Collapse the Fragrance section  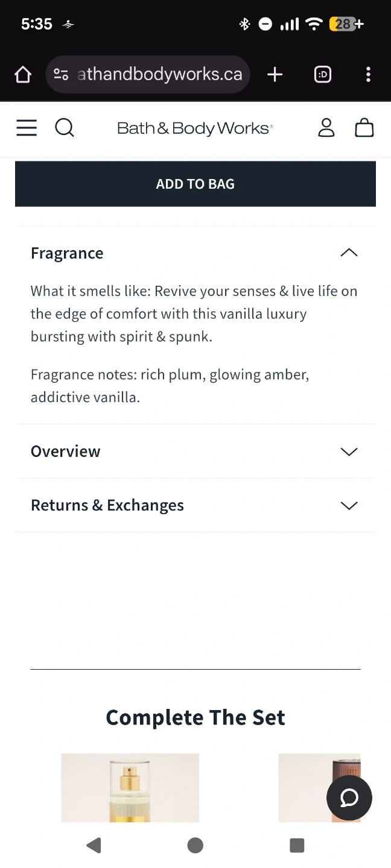(x=349, y=253)
